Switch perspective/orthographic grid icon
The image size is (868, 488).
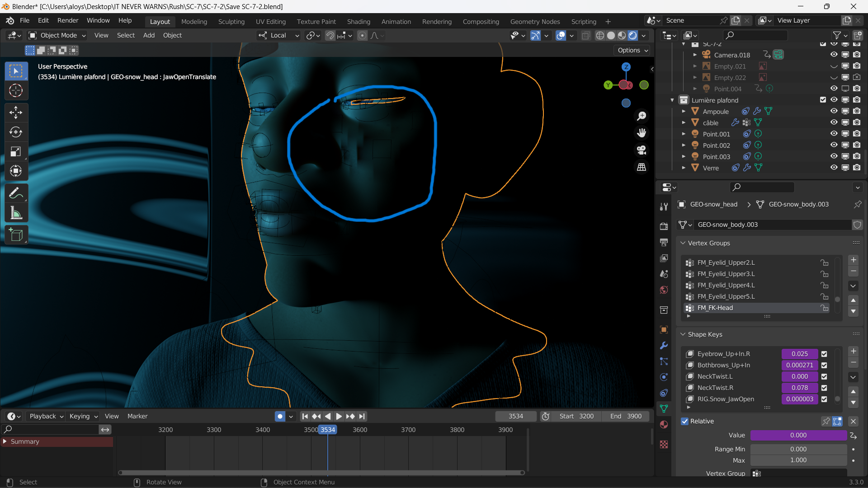click(x=642, y=167)
